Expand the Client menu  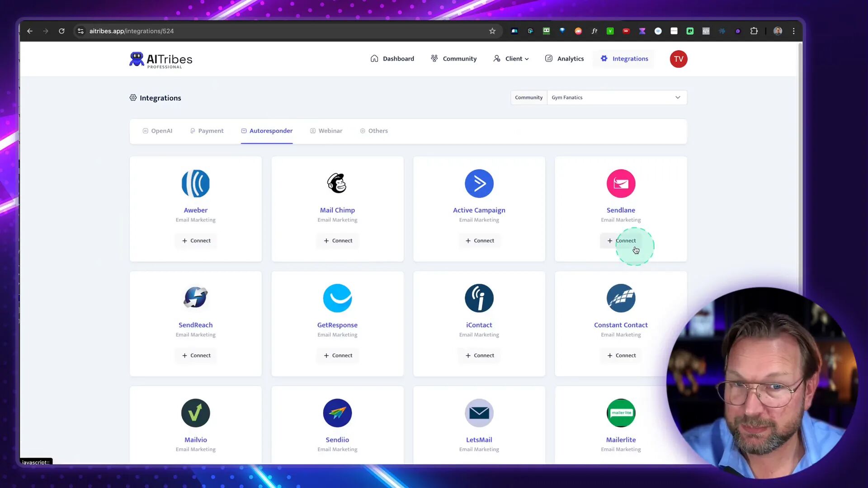point(511,59)
